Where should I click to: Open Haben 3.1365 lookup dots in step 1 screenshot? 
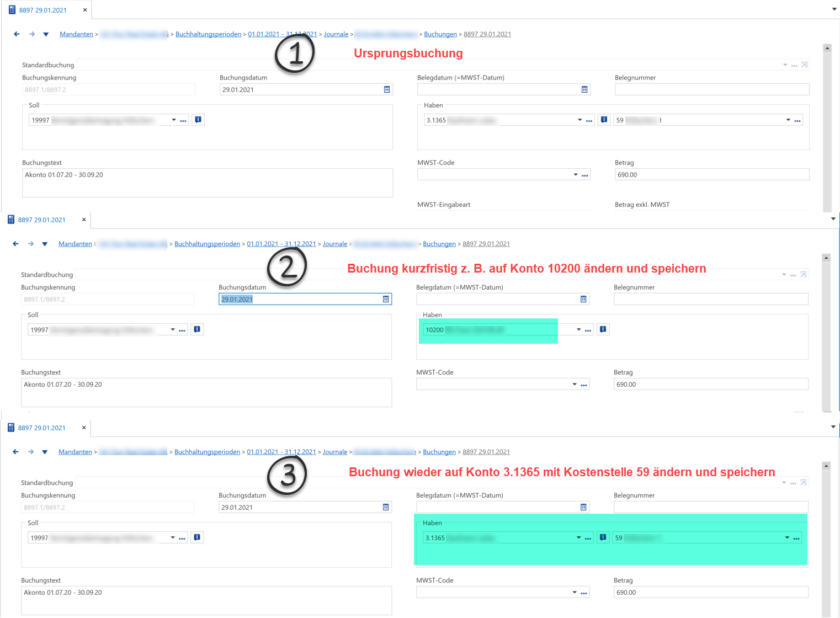589,120
